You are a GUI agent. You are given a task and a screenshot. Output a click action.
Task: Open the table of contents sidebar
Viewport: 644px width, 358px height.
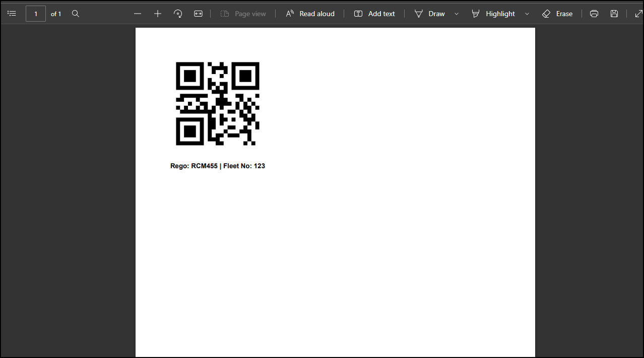[12, 14]
